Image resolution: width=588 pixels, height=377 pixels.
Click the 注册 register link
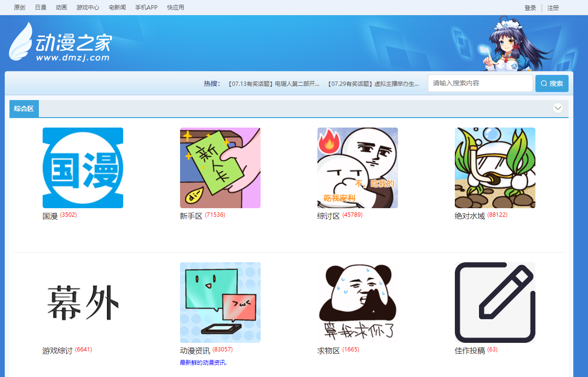553,8
